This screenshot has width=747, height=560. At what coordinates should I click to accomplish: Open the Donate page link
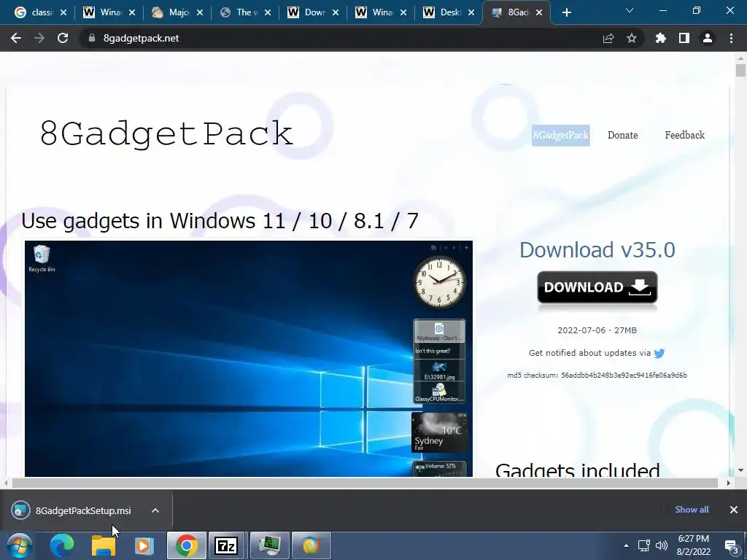pyautogui.click(x=623, y=135)
